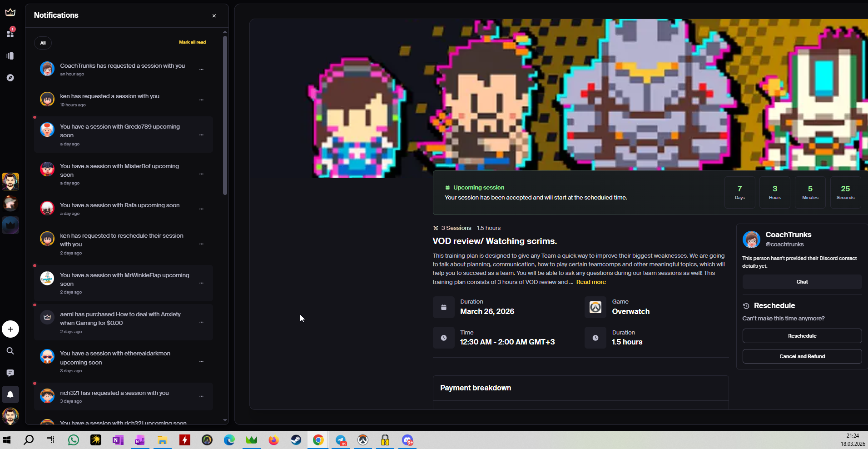Open the library cards icon in sidebar
The height and width of the screenshot is (449, 868).
coord(10,56)
